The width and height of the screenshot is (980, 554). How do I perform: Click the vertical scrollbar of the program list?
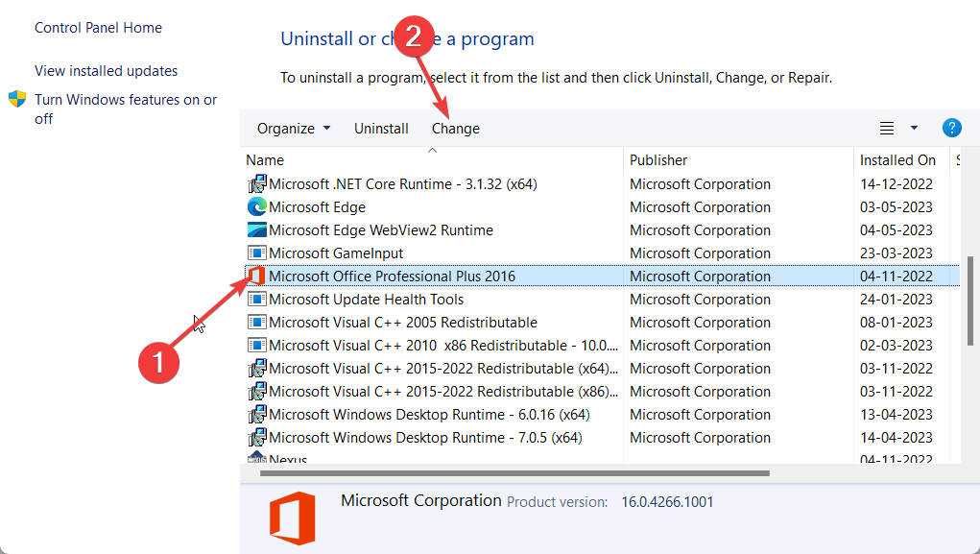[970, 301]
